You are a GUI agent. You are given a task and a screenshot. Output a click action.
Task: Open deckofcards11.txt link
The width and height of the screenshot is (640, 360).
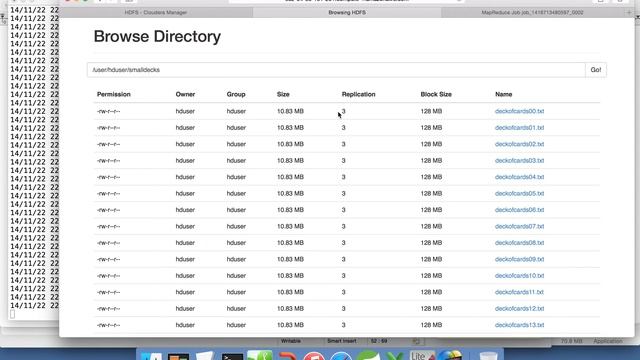[x=519, y=292]
